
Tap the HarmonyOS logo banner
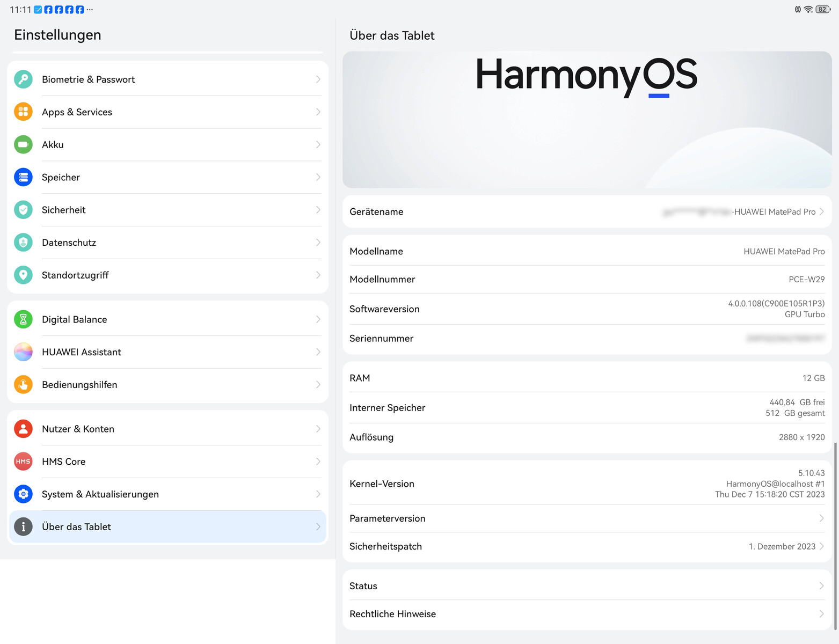pyautogui.click(x=587, y=120)
